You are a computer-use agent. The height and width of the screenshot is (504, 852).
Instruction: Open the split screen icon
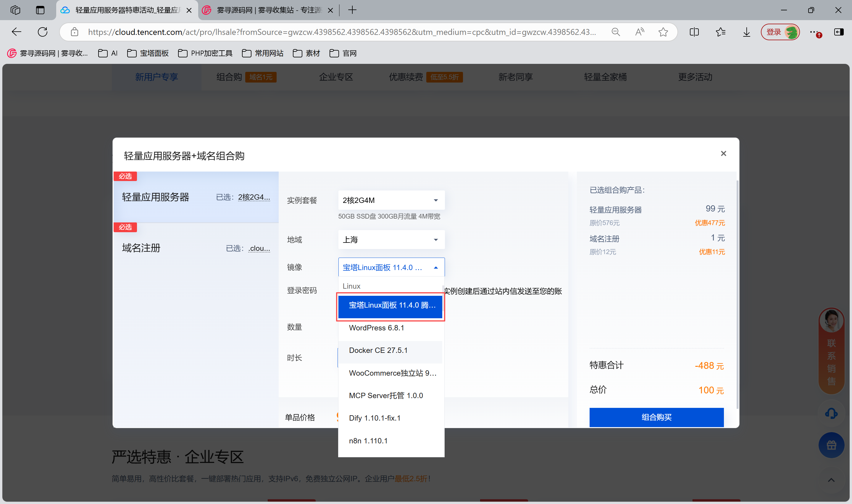tap(694, 32)
